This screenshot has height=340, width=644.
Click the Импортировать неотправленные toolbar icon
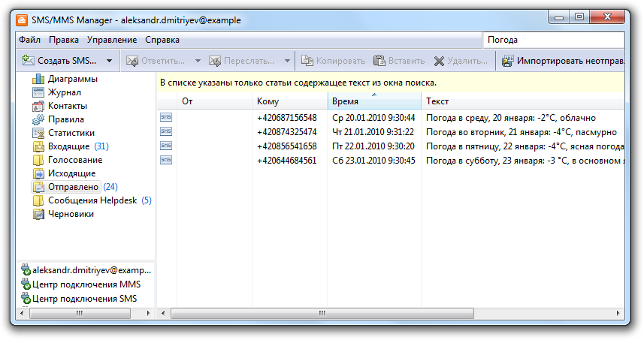click(507, 61)
